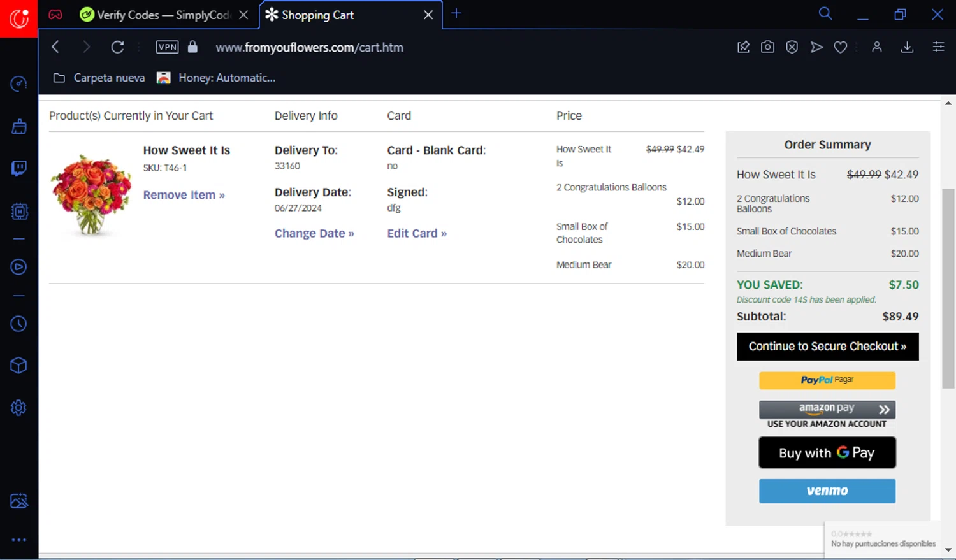Open the GX Cleaner sidebar icon
The height and width of the screenshot is (560, 956).
(18, 126)
